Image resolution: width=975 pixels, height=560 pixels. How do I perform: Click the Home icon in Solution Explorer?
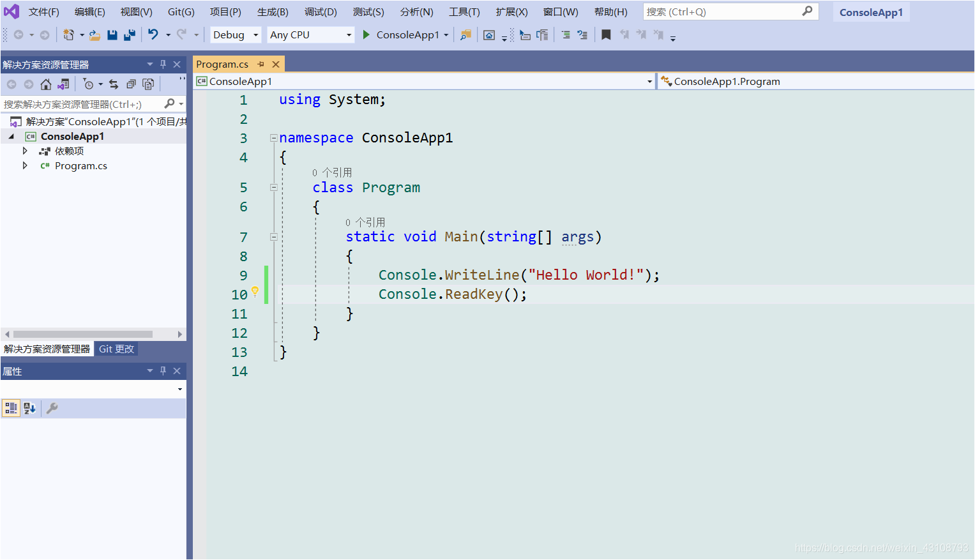[46, 84]
